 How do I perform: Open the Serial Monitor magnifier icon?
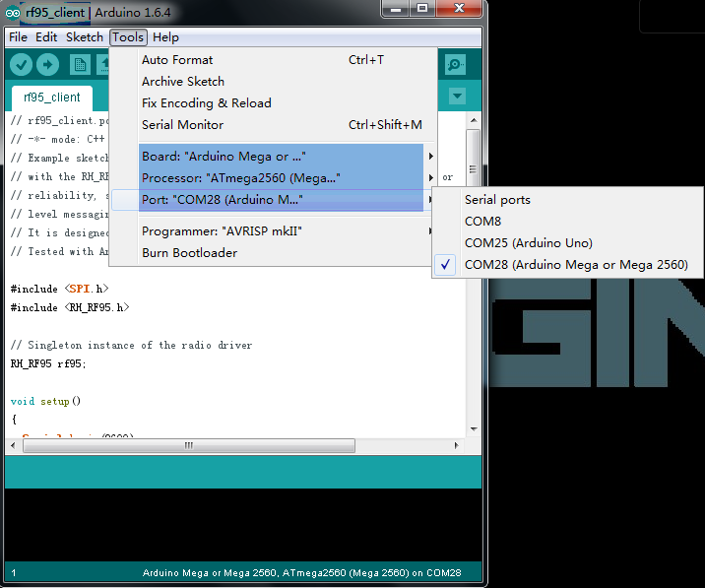pos(455,64)
